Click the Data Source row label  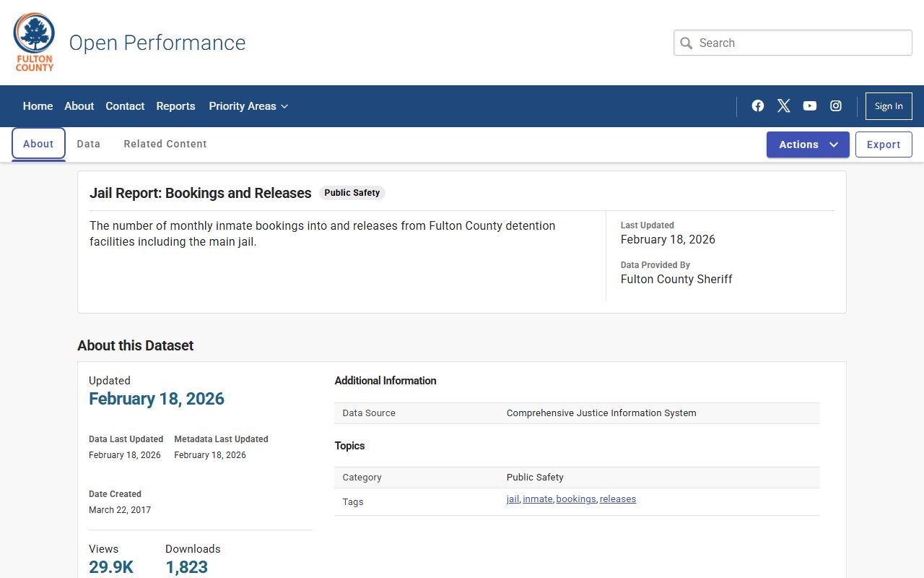[x=369, y=413]
